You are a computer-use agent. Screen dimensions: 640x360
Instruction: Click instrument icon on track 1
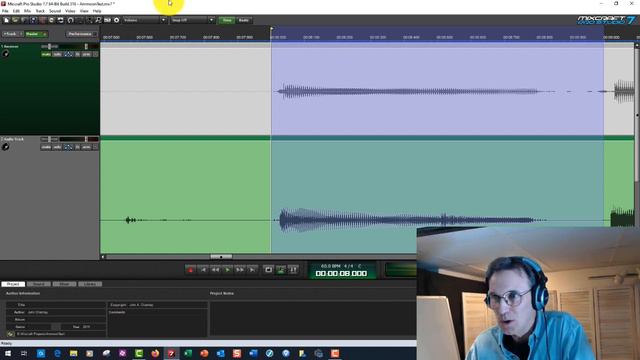5,54
